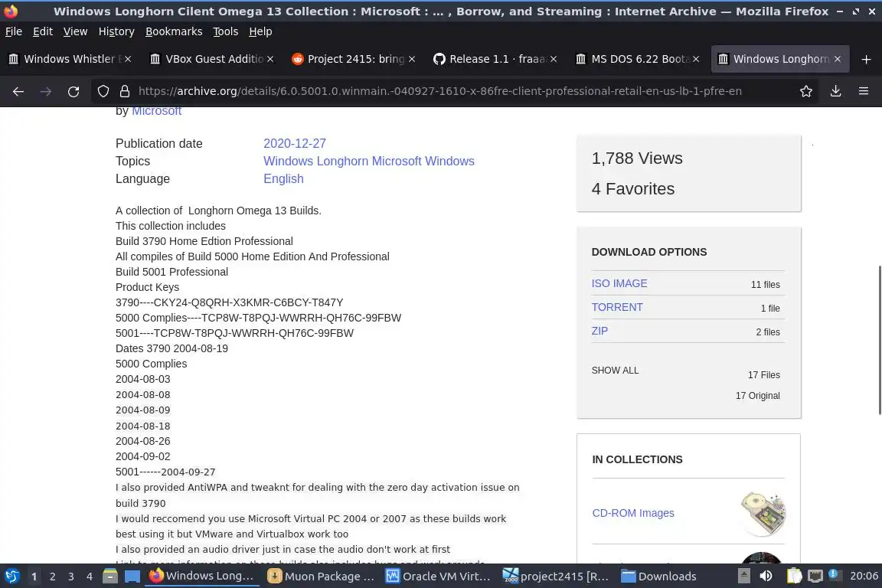Open the Windows Longhorn Microsoft Windows topic link

(x=369, y=161)
